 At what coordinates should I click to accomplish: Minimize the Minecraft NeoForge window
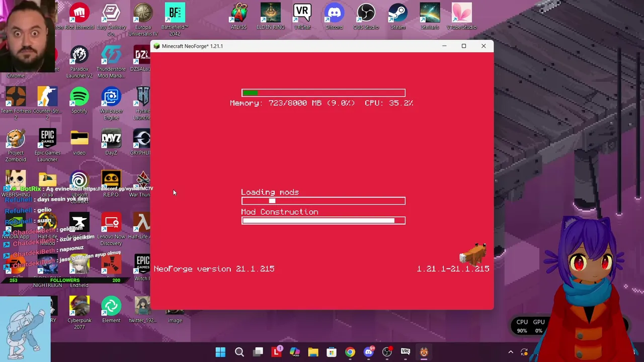pos(444,46)
